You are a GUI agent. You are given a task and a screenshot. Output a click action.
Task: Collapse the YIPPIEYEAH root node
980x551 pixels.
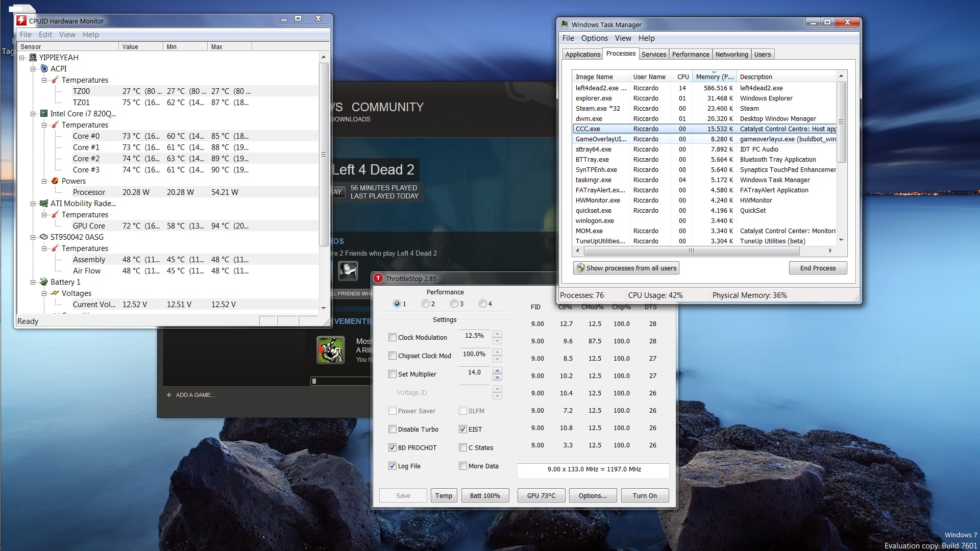(22, 58)
